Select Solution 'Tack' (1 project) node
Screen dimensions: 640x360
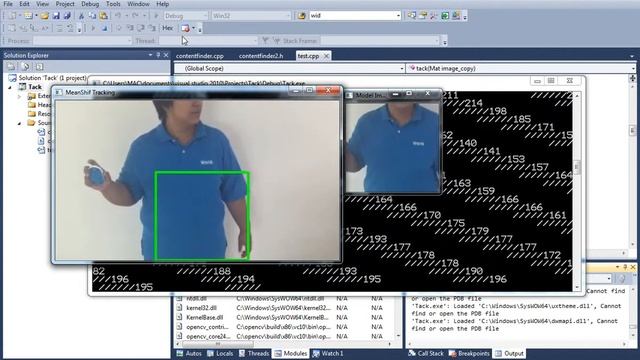click(x=48, y=78)
